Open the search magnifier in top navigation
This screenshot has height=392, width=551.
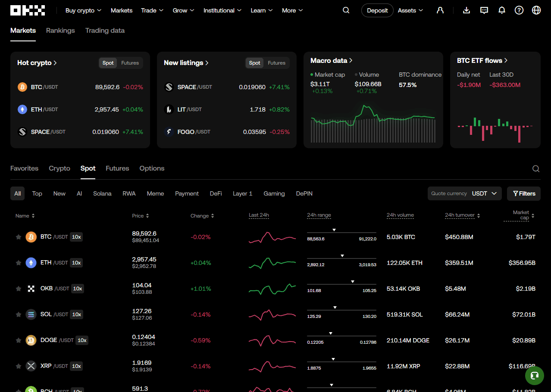(346, 10)
